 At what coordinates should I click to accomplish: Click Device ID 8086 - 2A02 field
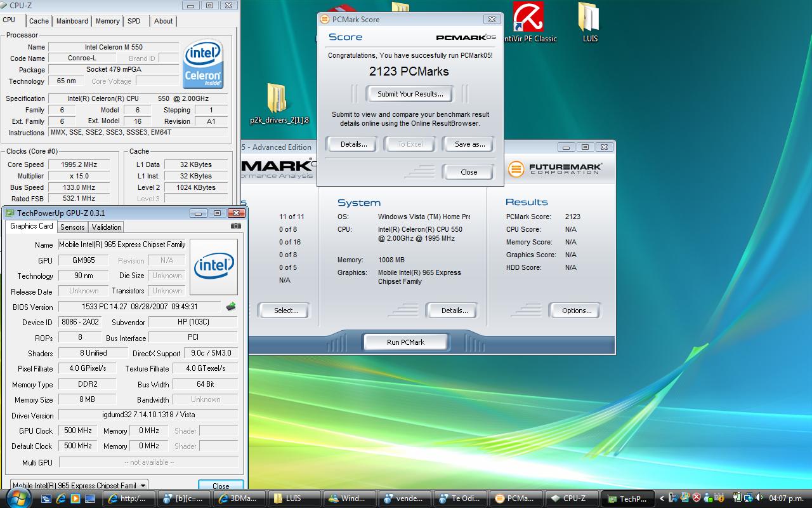tap(81, 322)
